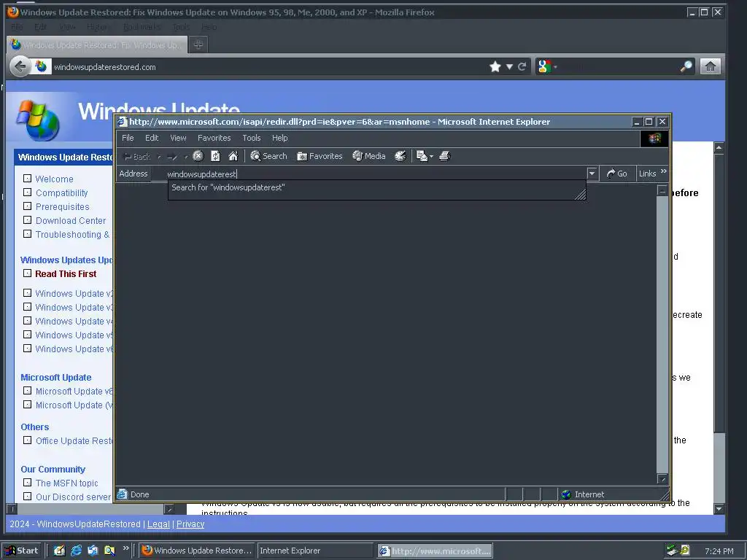Click the IE page icon in title bar
Image resolution: width=747 pixels, height=560 pixels.
(x=123, y=122)
